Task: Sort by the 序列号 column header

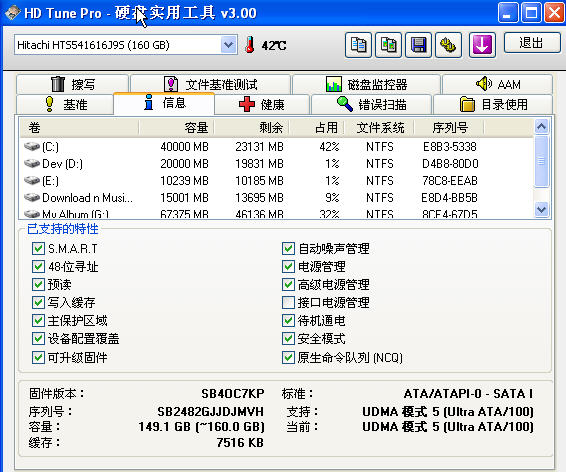Action: pos(449,127)
